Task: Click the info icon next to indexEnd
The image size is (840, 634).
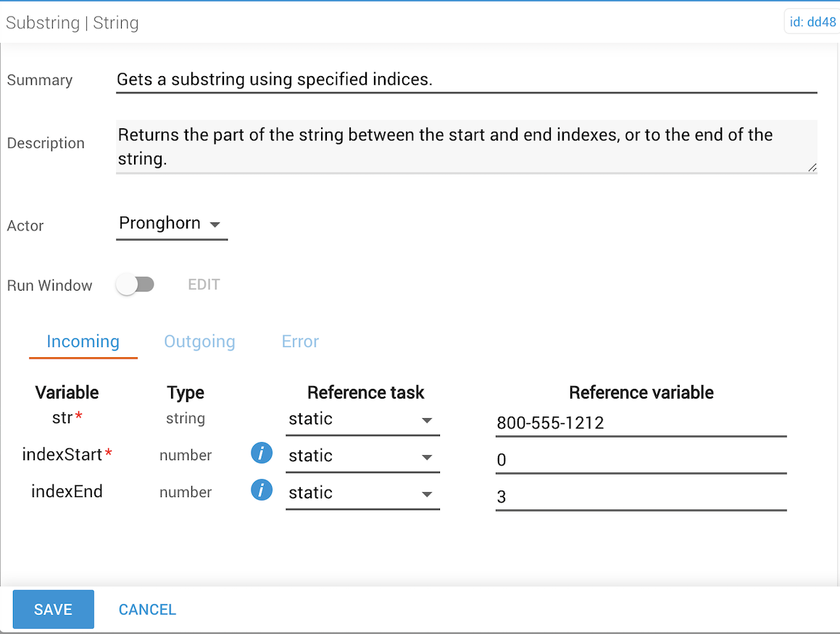Action: [262, 491]
